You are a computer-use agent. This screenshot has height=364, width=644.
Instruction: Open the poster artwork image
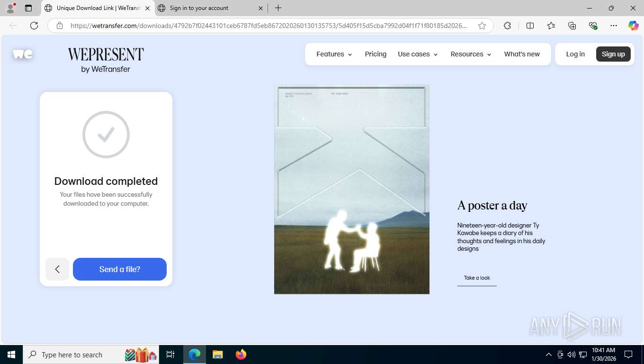(x=352, y=189)
